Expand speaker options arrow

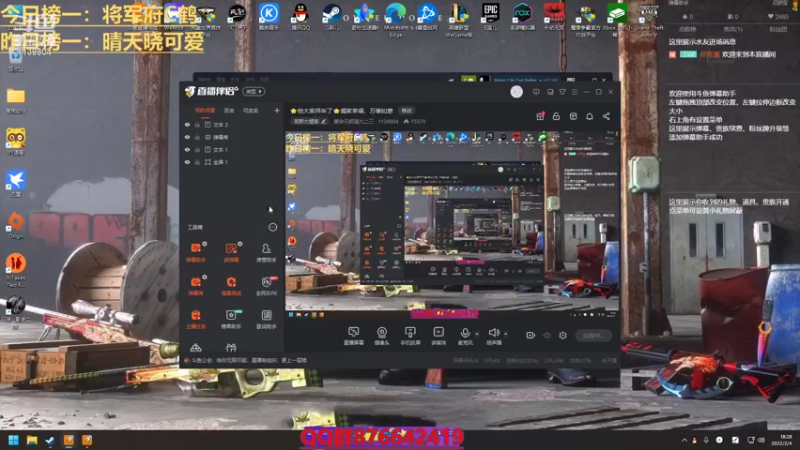coord(506,334)
